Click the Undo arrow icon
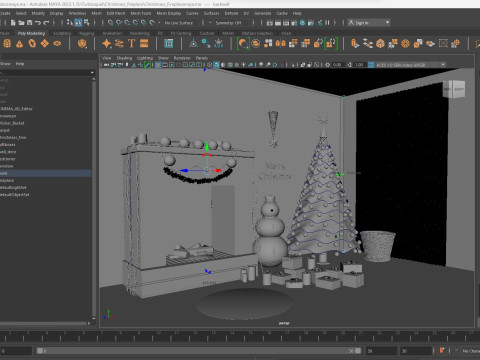 tap(38, 23)
